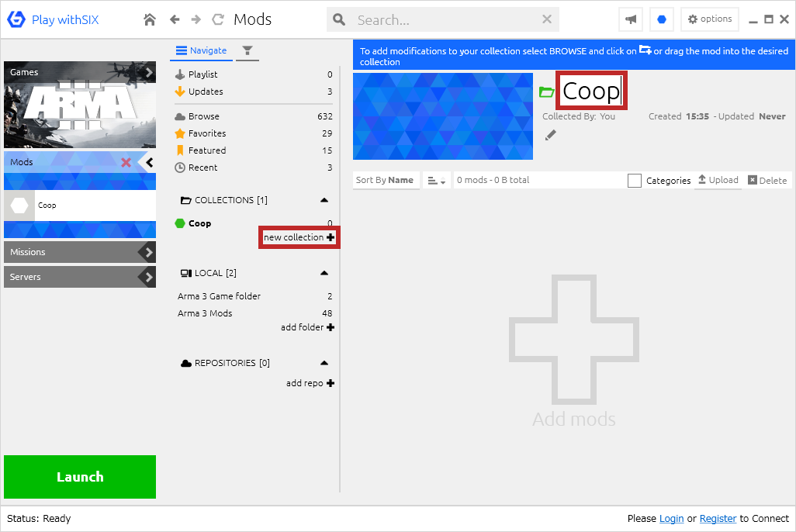Viewport: 796px width, 532px height.
Task: Click the green hexagon beside Coop
Action: point(180,223)
